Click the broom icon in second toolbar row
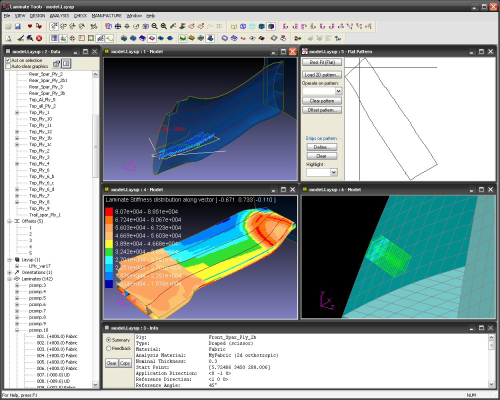 pyautogui.click(x=20, y=38)
